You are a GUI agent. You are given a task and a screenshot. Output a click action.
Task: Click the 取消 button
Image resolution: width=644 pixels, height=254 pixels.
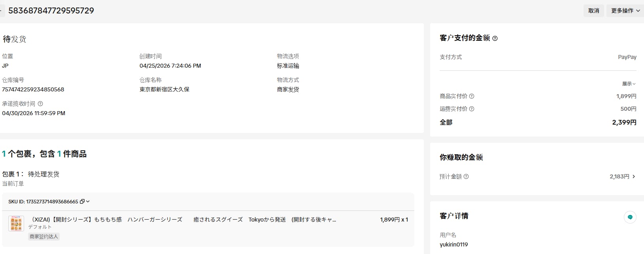tap(593, 11)
